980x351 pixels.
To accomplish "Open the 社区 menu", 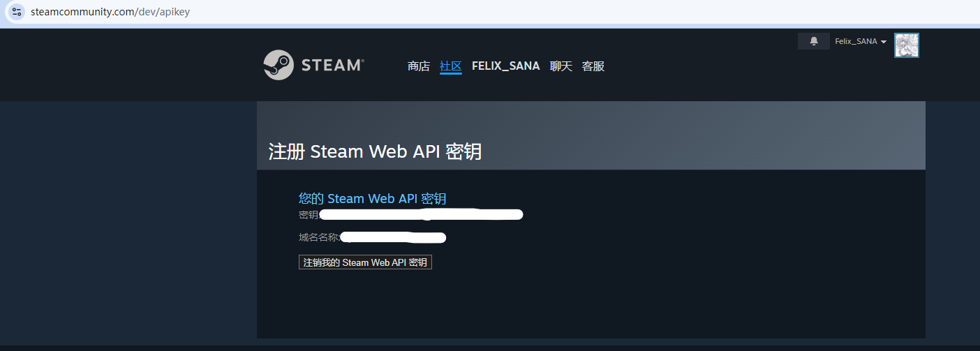I will click(x=451, y=66).
